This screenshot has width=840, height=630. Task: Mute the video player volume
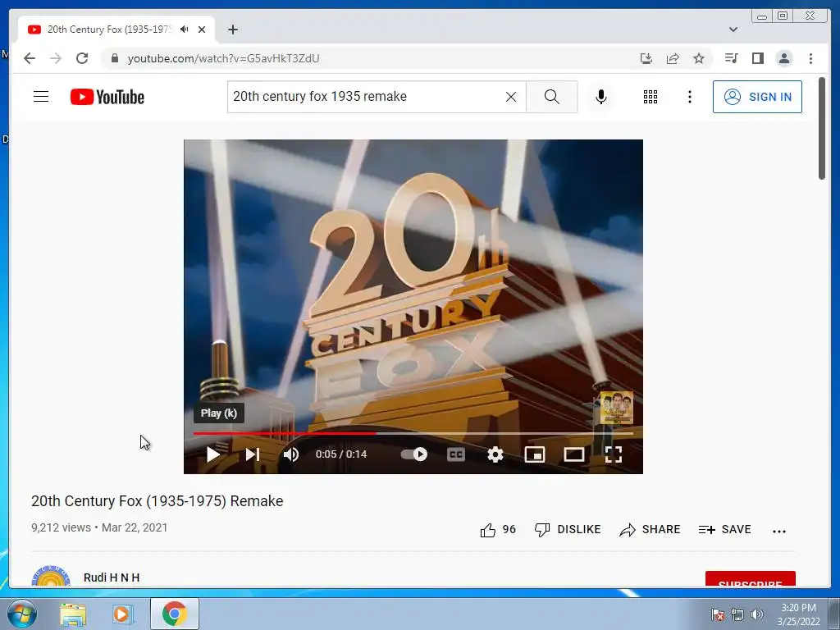(x=291, y=454)
